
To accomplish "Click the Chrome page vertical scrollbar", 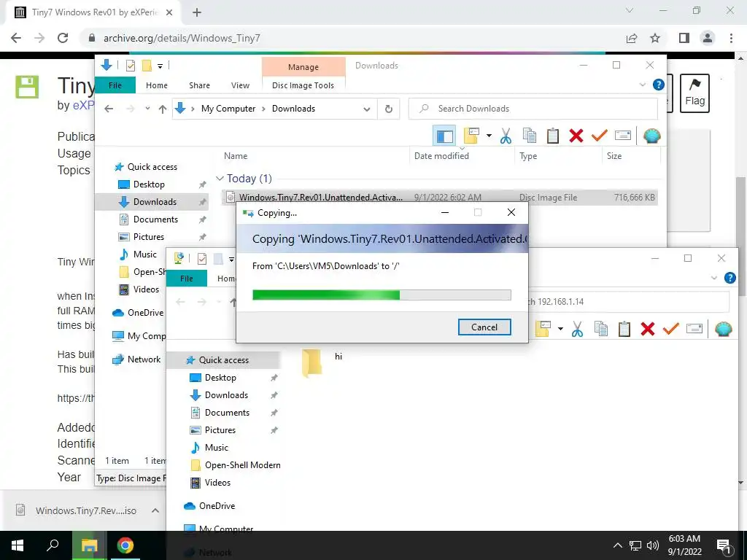I will click(741, 237).
